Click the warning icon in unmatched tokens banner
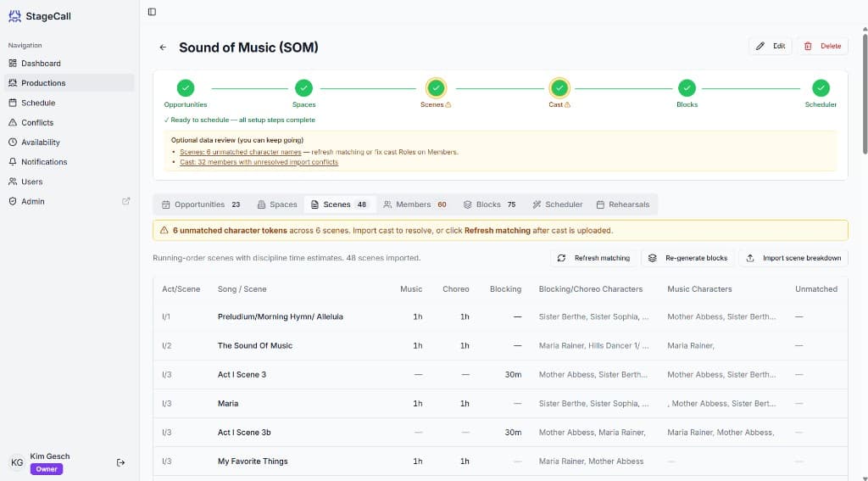This screenshot has width=868, height=481. pos(164,231)
